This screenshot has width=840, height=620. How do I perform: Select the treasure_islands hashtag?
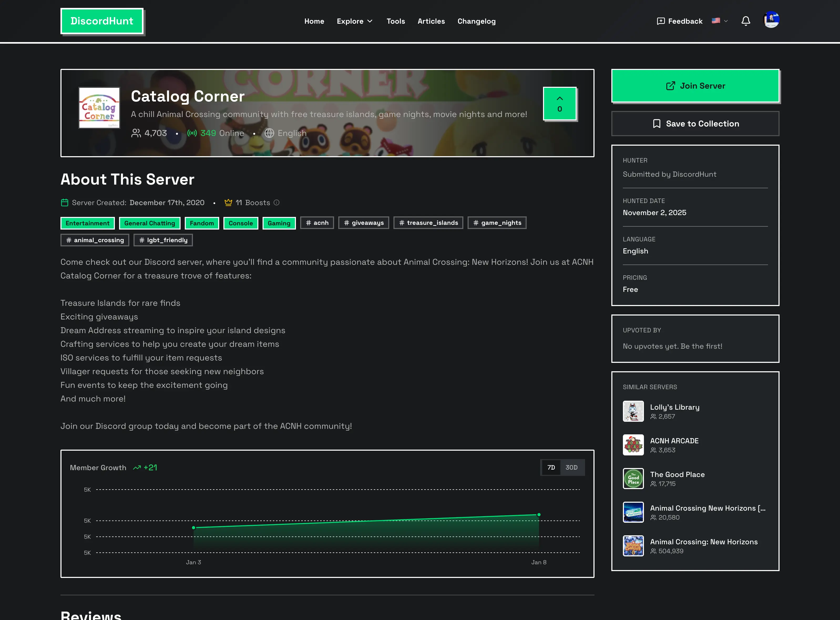[x=428, y=222]
